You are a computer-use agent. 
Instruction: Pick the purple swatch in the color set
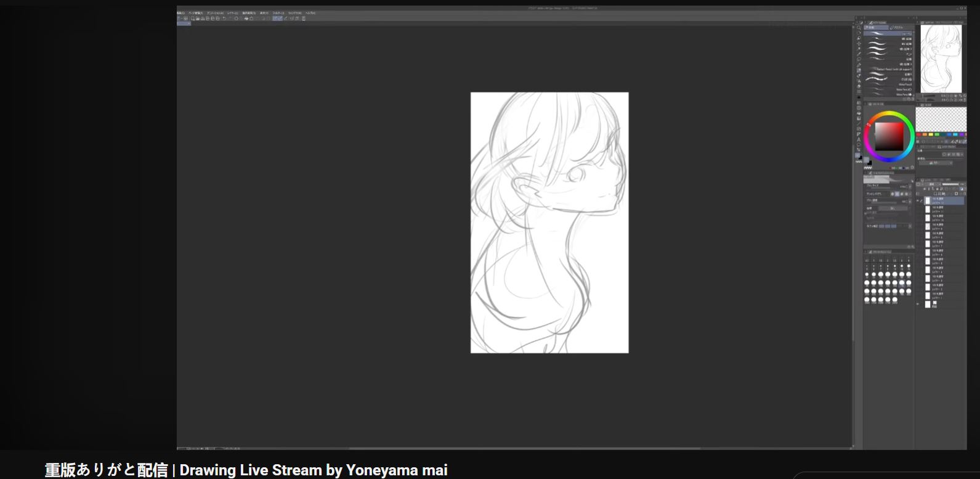[x=962, y=134]
